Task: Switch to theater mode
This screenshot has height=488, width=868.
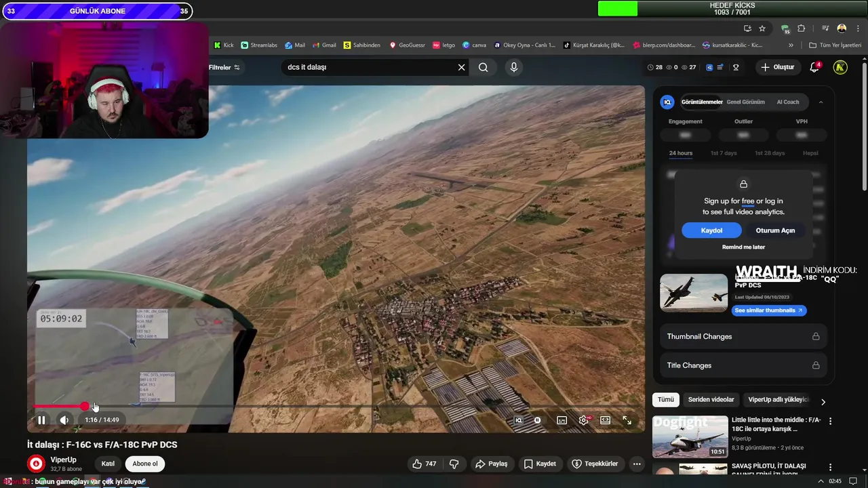Action: (x=605, y=420)
